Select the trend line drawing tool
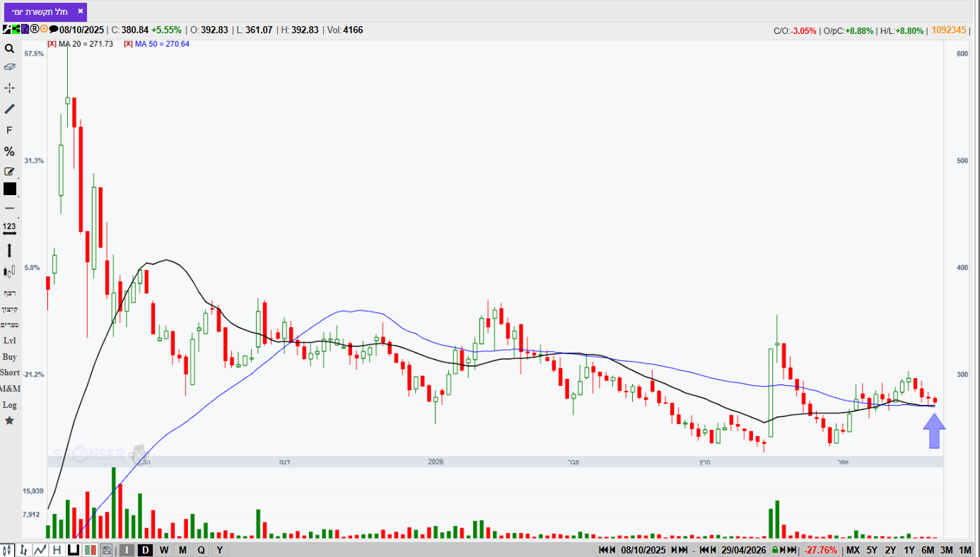 pyautogui.click(x=9, y=109)
